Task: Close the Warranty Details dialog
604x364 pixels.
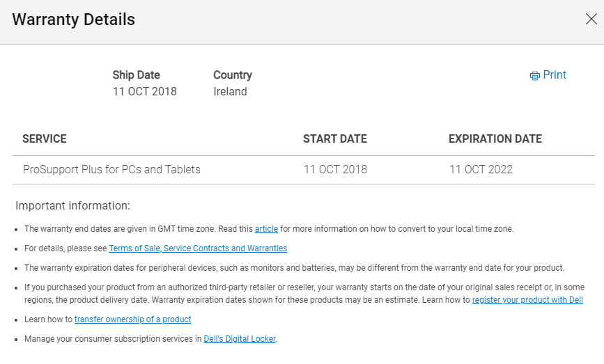Action: 591,19
